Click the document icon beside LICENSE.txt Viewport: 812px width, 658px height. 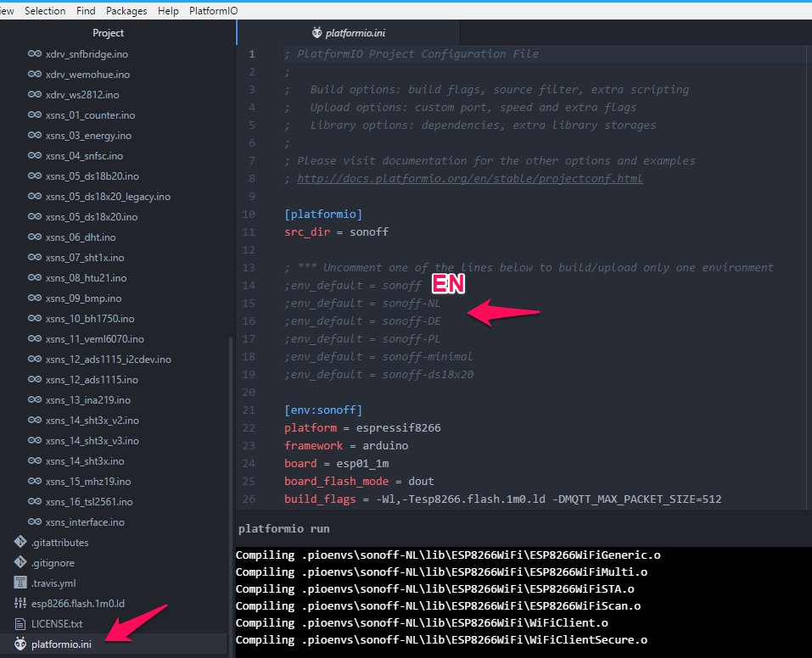20,623
